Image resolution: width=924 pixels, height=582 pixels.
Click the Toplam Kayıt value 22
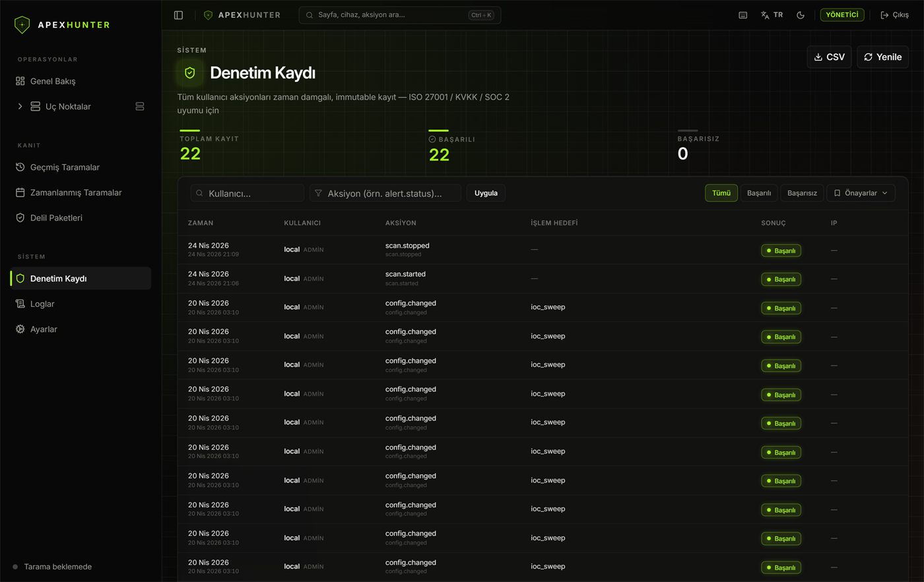pyautogui.click(x=190, y=154)
